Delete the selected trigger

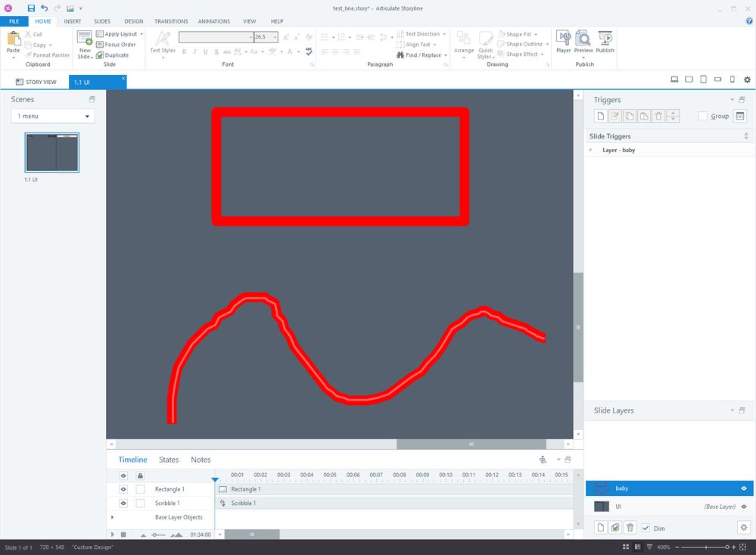(658, 116)
